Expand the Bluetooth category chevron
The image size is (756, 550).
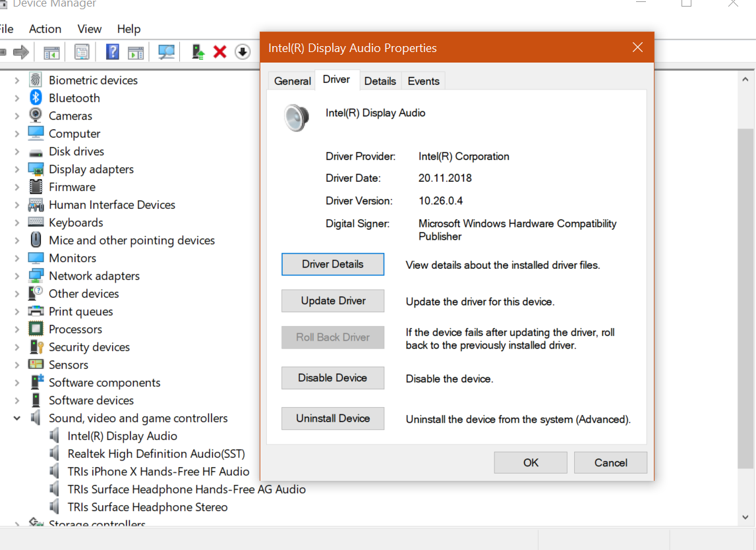point(17,98)
